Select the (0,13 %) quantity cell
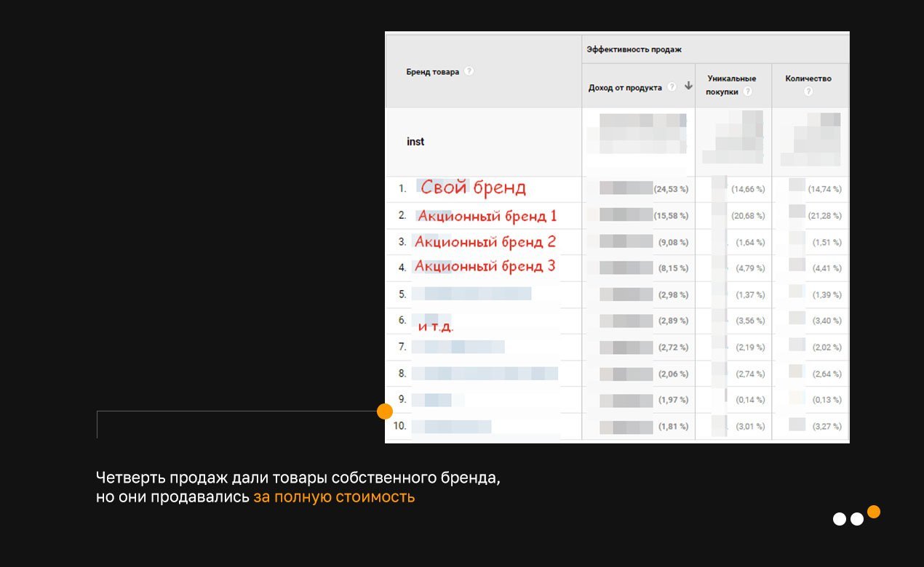Viewport: 924px width, 567px height. (x=827, y=400)
